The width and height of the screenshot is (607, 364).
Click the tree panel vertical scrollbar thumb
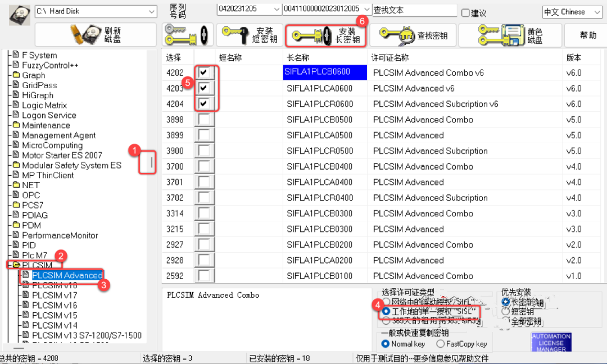pyautogui.click(x=151, y=162)
